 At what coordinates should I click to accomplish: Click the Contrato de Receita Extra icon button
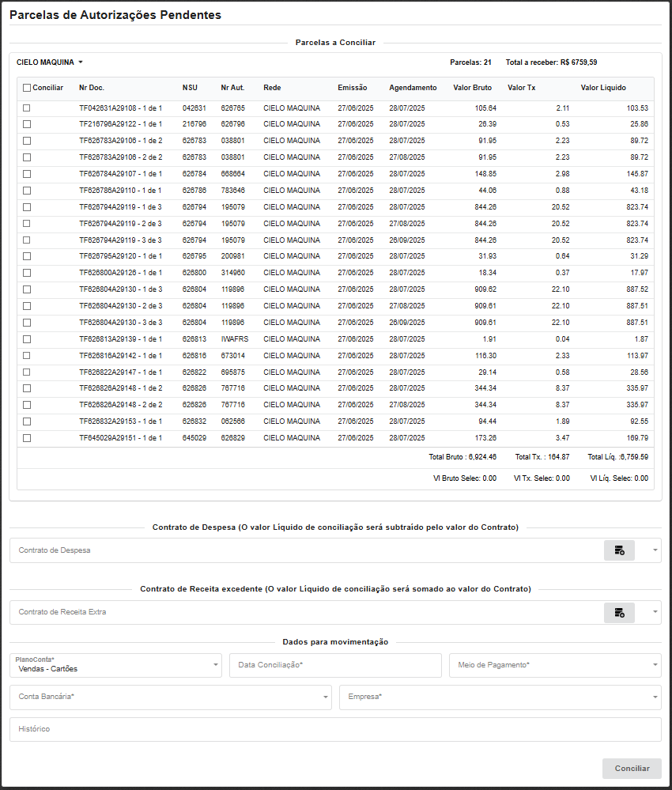point(619,612)
